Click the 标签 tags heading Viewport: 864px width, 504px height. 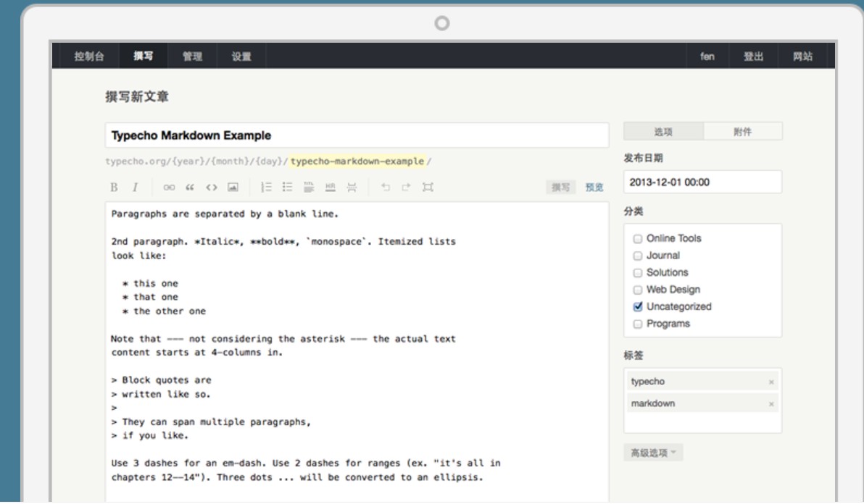pos(633,356)
